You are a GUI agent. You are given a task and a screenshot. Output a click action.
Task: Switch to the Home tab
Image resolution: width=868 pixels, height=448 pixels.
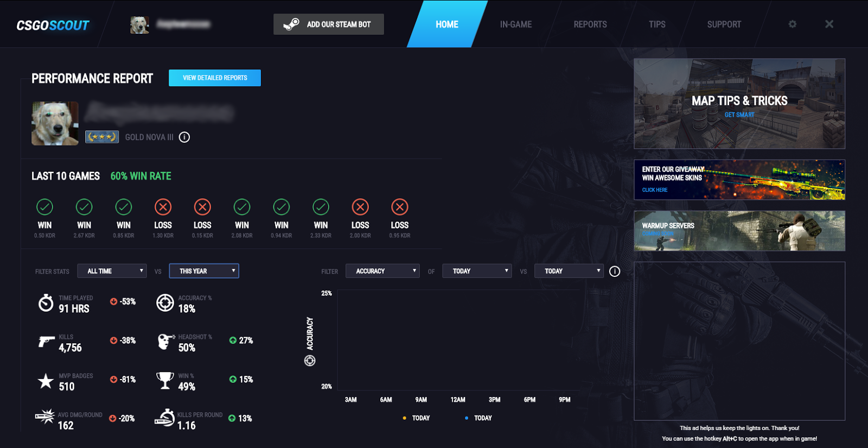click(x=447, y=24)
